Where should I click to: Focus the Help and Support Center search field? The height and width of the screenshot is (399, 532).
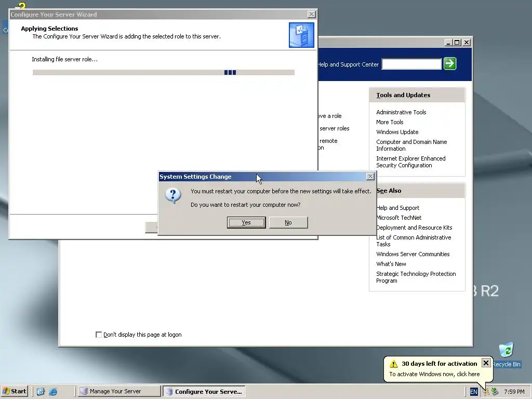tap(411, 64)
